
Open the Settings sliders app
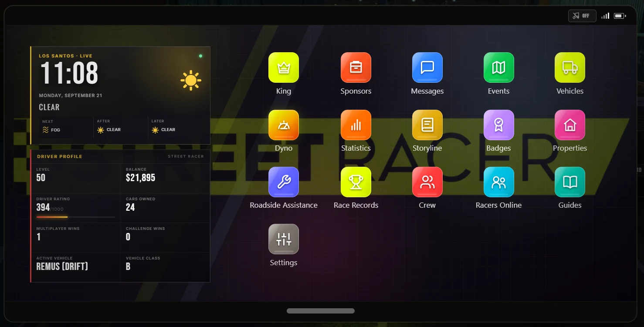pyautogui.click(x=284, y=239)
